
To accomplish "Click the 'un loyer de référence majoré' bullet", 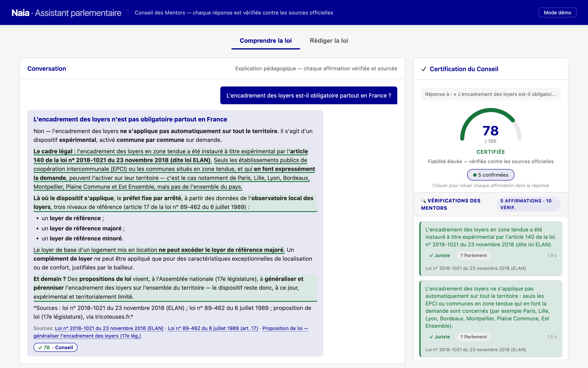I will 83,228.
